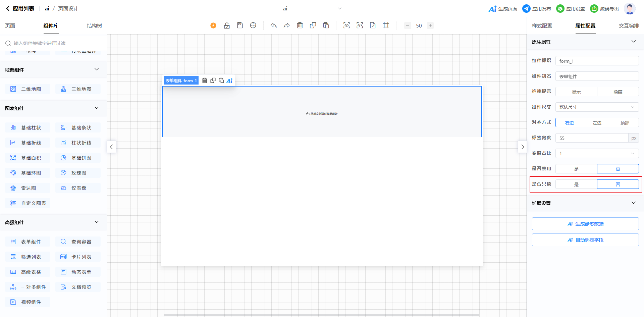
Task: Switch to the 样式配置 tab
Action: pyautogui.click(x=542, y=26)
